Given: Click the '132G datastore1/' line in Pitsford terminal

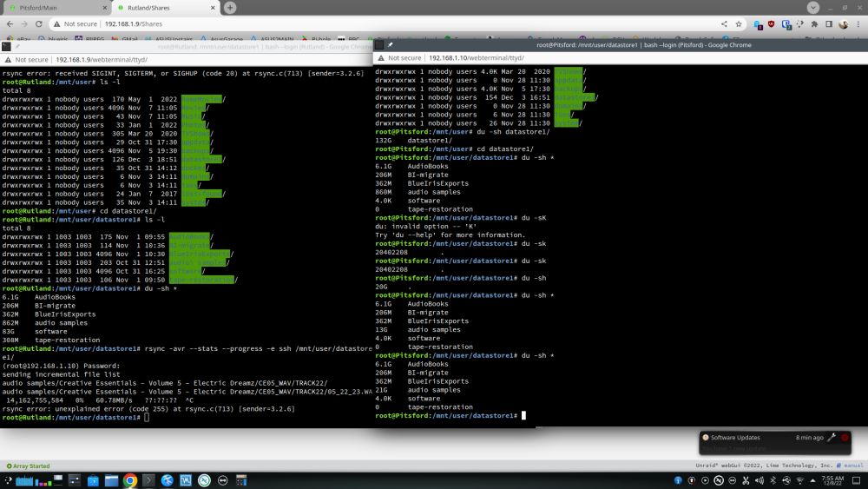Looking at the screenshot, I should click(413, 140).
